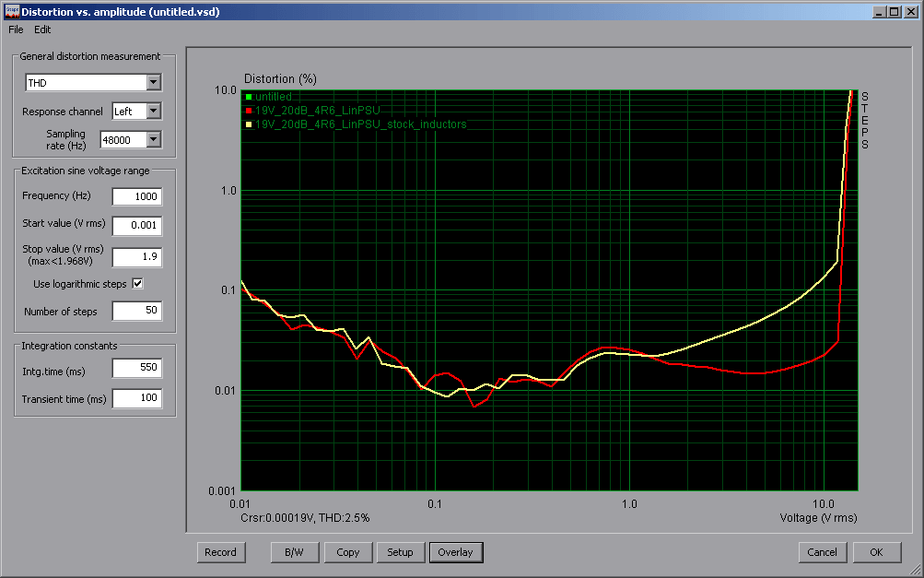Confirm with the OK button
This screenshot has width=924, height=578.
(876, 552)
